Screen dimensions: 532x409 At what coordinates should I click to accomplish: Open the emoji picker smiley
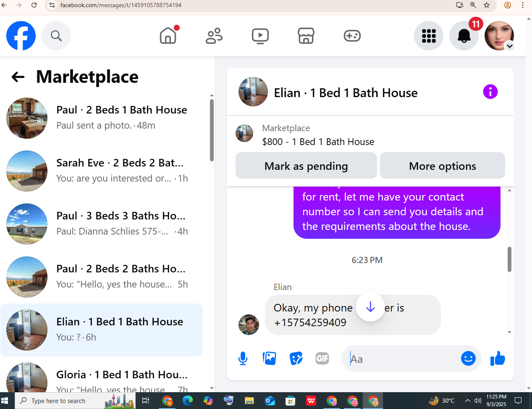click(468, 359)
